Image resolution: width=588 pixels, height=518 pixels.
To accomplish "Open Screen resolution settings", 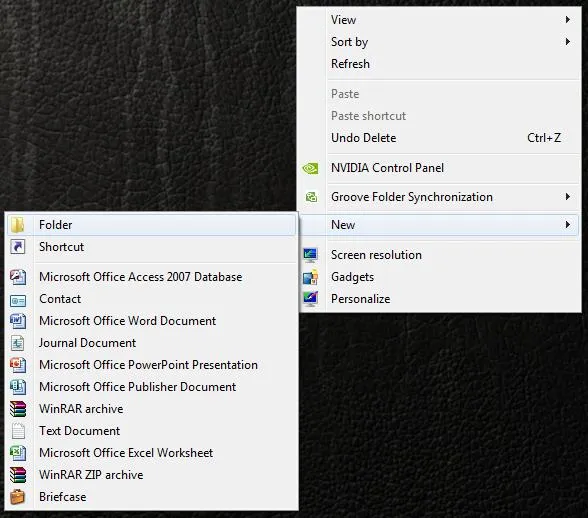I will click(439, 255).
